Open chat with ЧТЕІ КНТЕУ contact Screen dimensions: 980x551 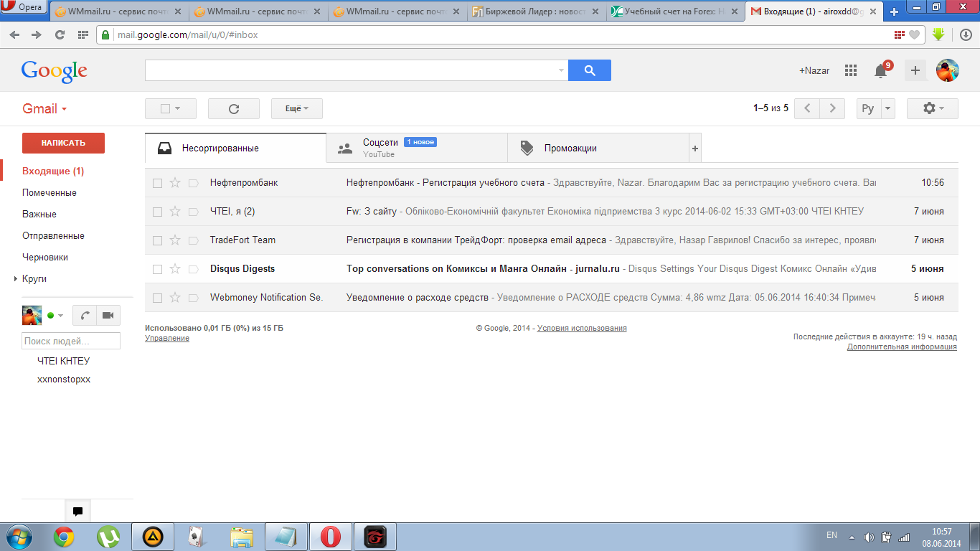coord(64,362)
